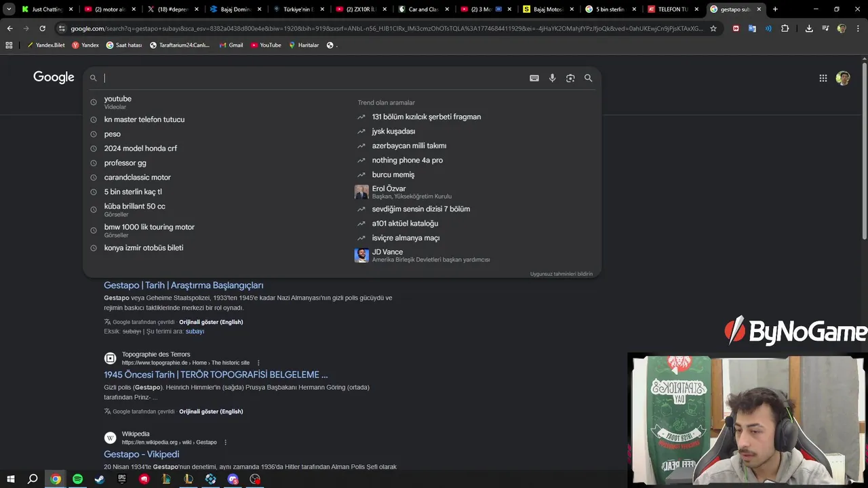Screen dimensions: 868x488
Task: Open Chrome downloads icon
Action: [x=809, y=28]
